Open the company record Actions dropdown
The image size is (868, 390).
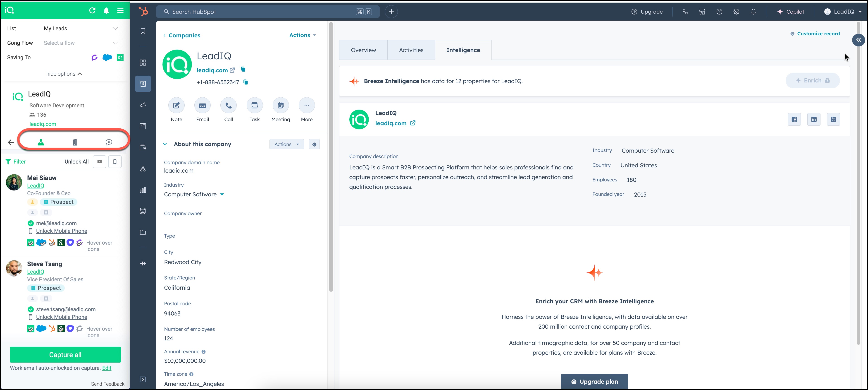pos(303,35)
